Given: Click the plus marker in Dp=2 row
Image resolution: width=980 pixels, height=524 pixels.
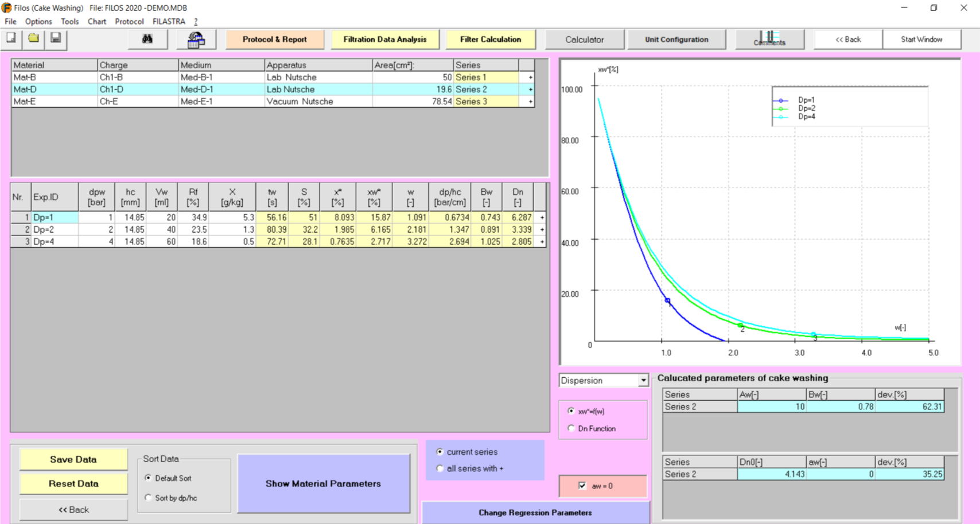Looking at the screenshot, I should click(542, 230).
